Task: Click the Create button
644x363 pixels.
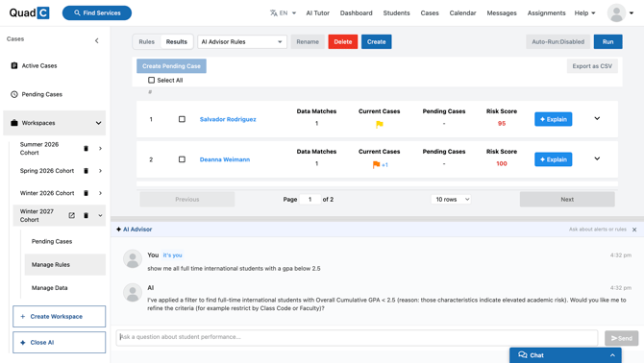Action: [376, 42]
